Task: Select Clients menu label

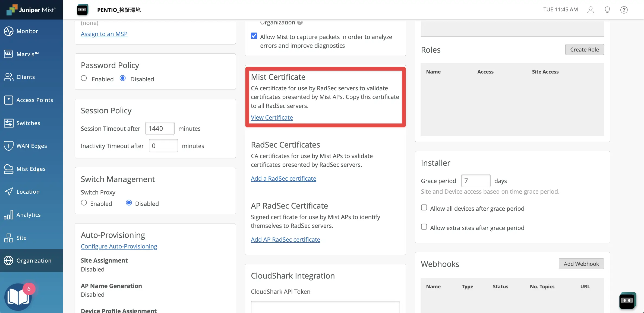Action: pyautogui.click(x=26, y=77)
